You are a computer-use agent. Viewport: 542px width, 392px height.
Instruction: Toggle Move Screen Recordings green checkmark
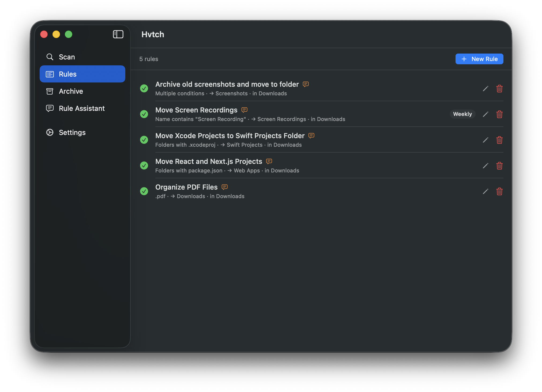pyautogui.click(x=144, y=114)
